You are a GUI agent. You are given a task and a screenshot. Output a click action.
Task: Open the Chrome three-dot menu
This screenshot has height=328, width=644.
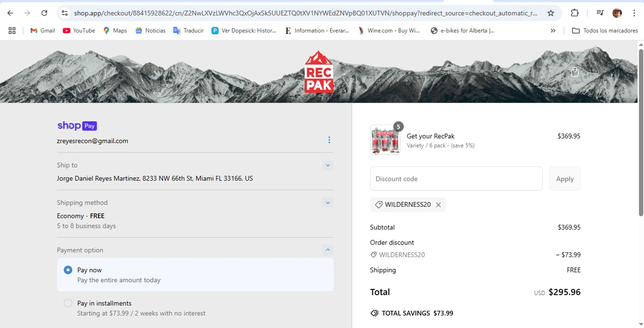click(x=634, y=13)
